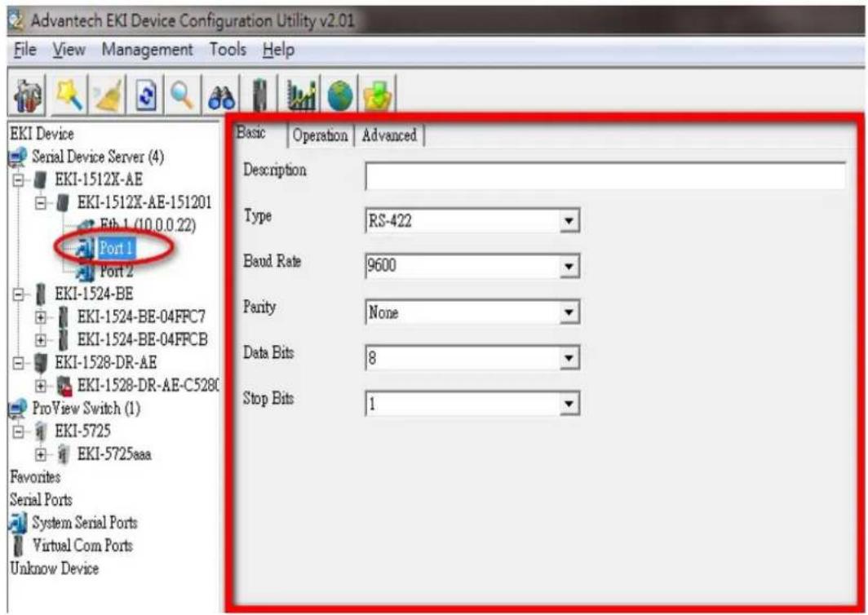
Task: Click the Serial Device Server network icon
Action: (x=18, y=157)
